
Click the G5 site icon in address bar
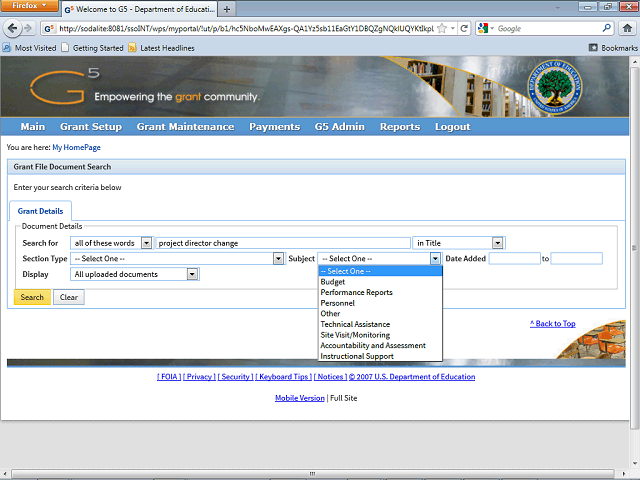coord(49,28)
